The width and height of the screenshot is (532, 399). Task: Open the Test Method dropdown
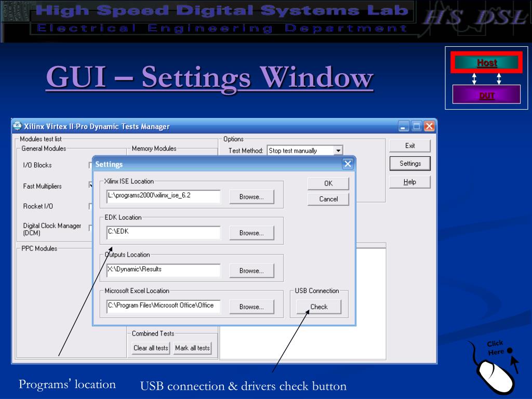click(x=338, y=151)
